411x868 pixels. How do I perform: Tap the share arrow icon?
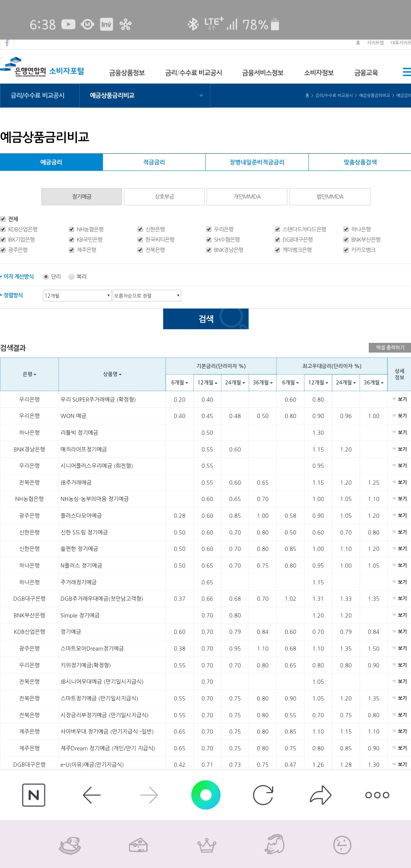point(320,795)
